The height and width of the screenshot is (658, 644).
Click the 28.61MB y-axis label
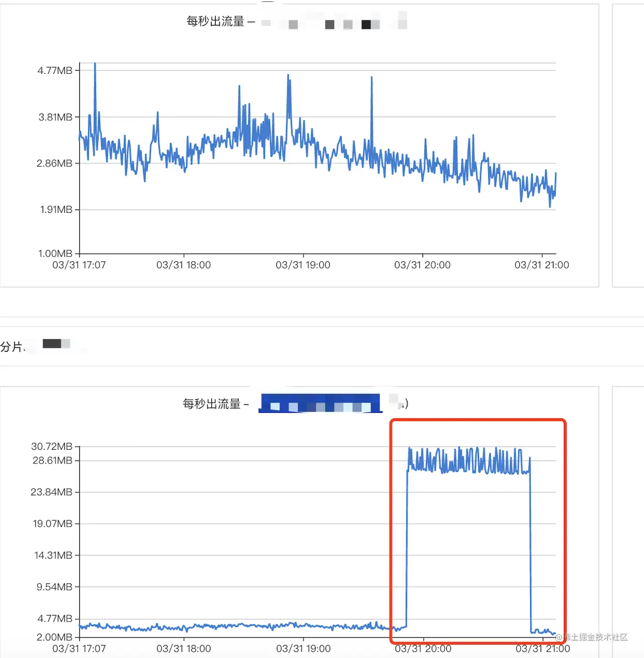(52, 461)
